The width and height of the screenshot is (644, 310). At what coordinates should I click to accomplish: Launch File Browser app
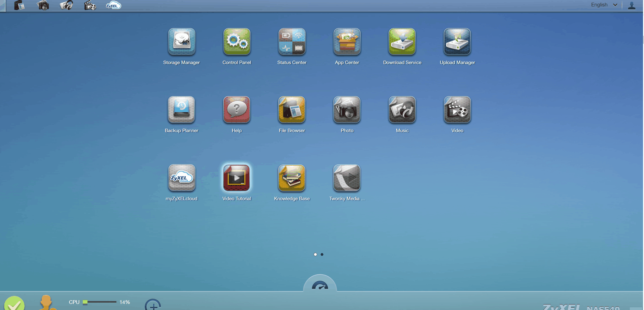coord(292,110)
